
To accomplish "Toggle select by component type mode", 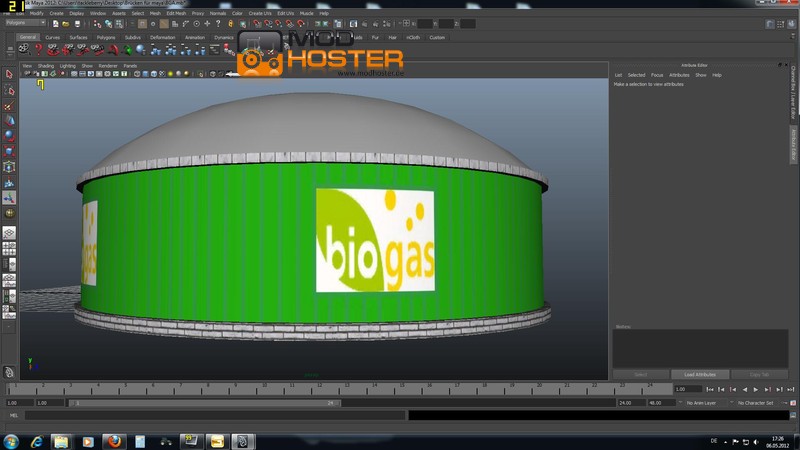I will point(119,24).
